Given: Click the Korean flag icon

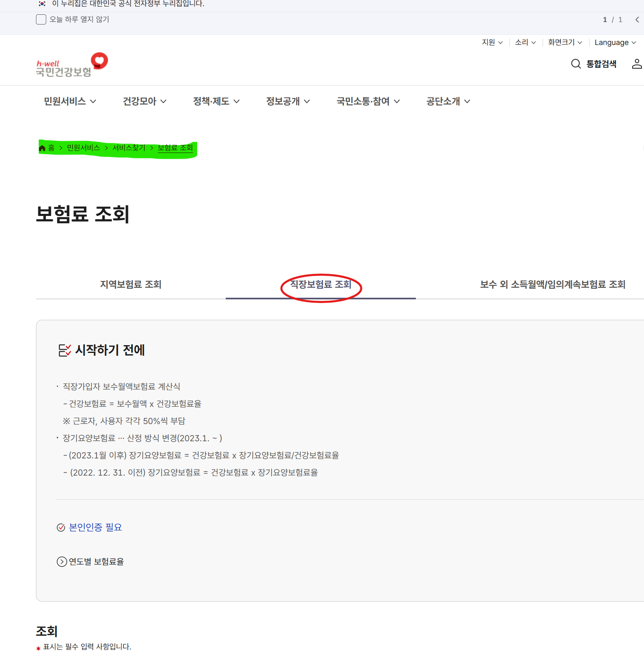Looking at the screenshot, I should (x=42, y=4).
